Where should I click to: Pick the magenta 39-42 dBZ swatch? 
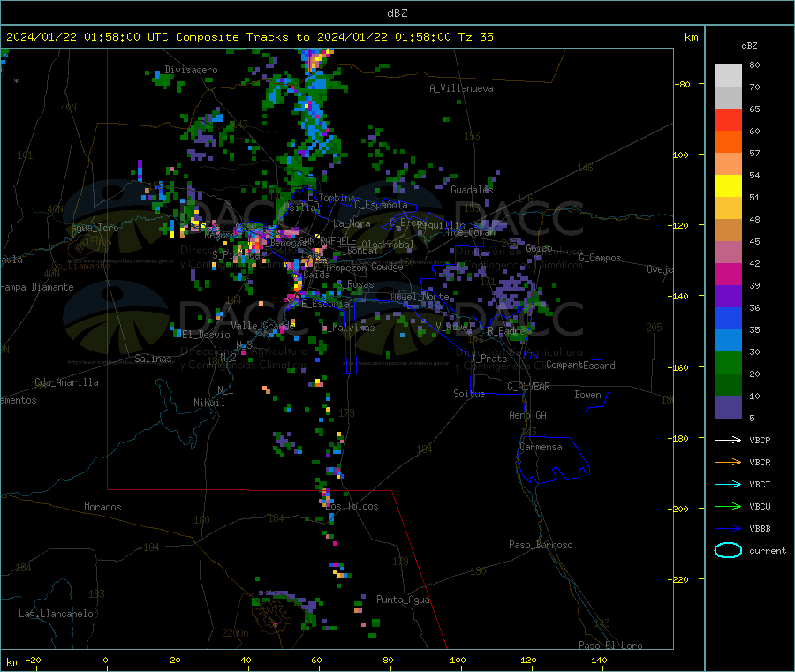[x=728, y=274]
